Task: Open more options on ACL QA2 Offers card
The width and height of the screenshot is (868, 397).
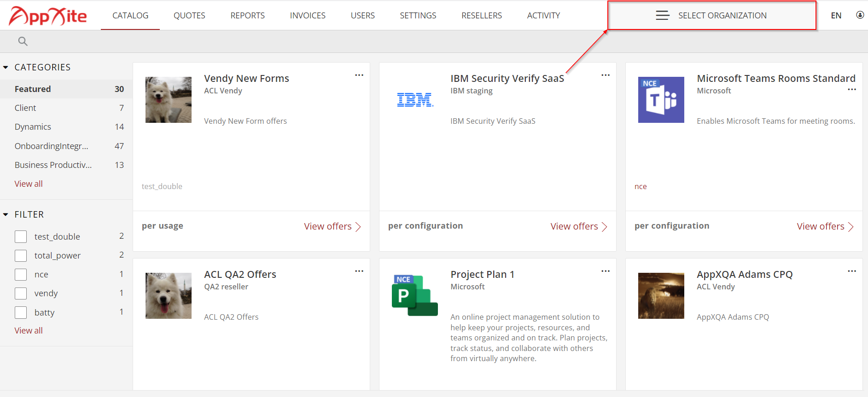Action: click(359, 271)
